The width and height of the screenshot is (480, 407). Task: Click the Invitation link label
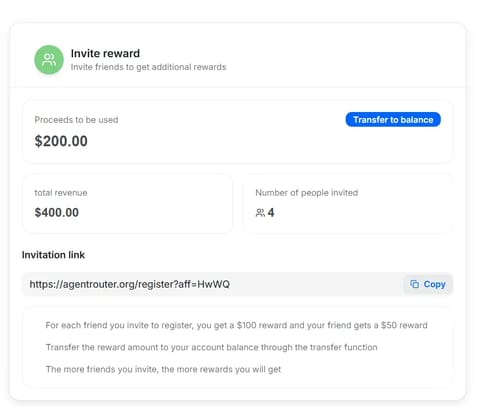pos(53,255)
